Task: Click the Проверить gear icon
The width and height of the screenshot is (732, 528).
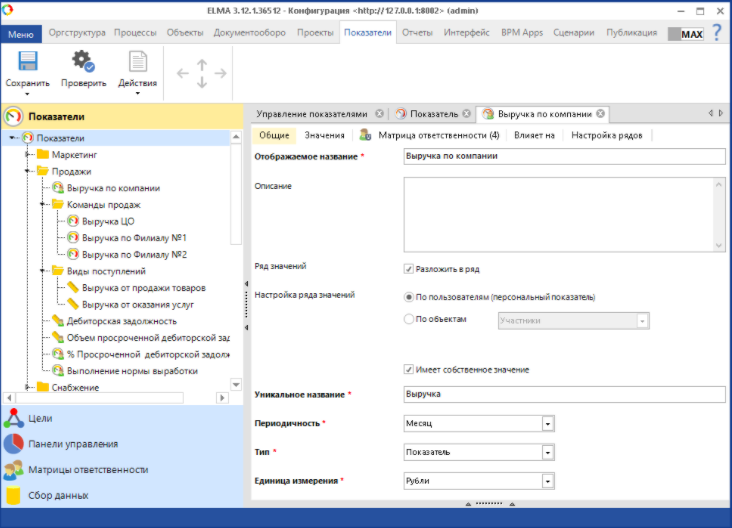Action: (83, 62)
